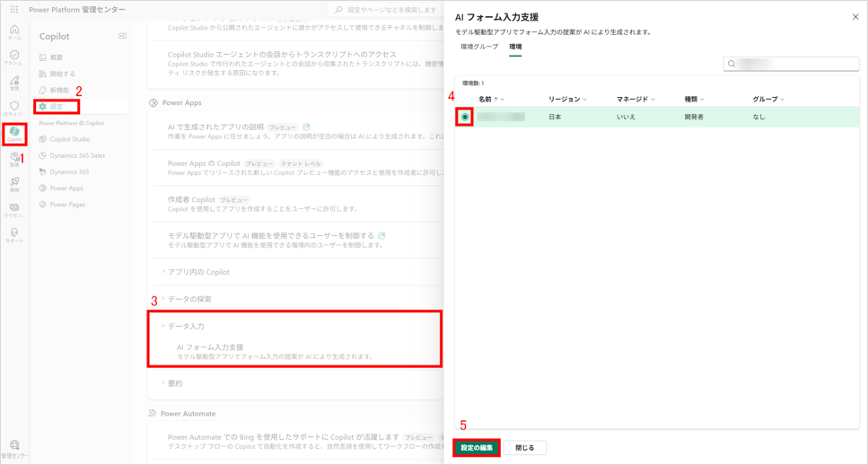Collapse the Copilot navigation pane icon
868x465 pixels.
tap(122, 36)
